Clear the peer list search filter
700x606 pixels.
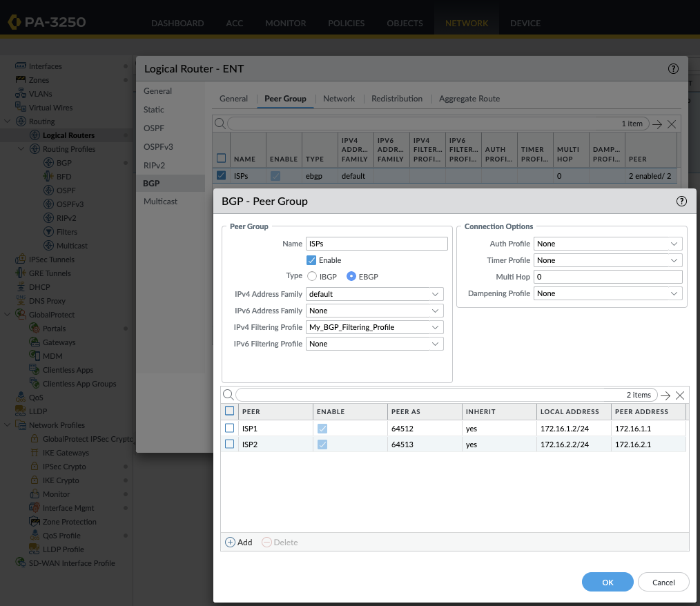[x=680, y=395]
